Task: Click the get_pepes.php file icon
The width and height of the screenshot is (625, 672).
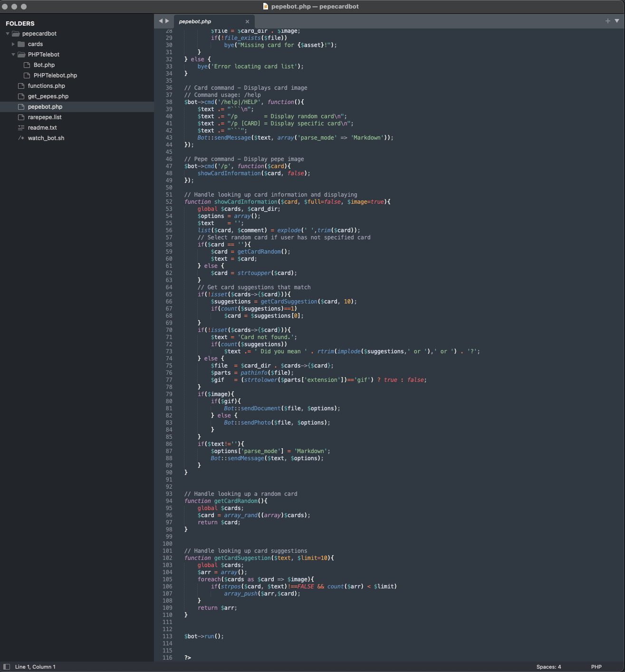Action: click(21, 96)
